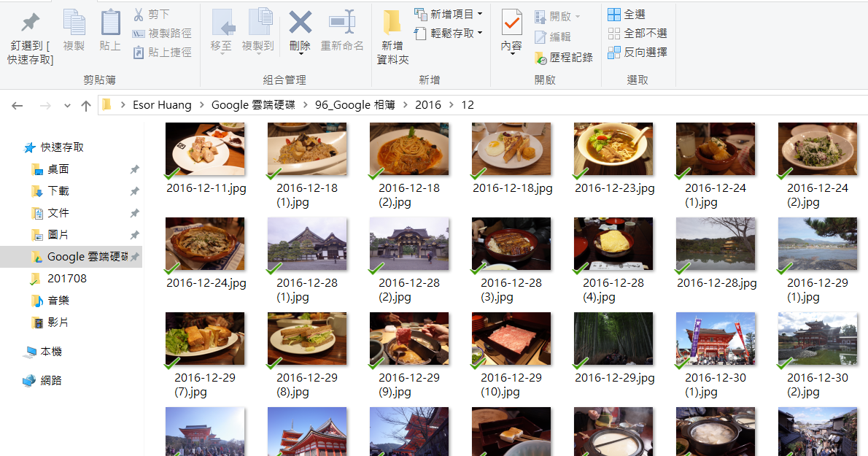Screen dimensions: 868x456
Task: Paste shortcut with 貼上捷徑
Action: (x=162, y=52)
